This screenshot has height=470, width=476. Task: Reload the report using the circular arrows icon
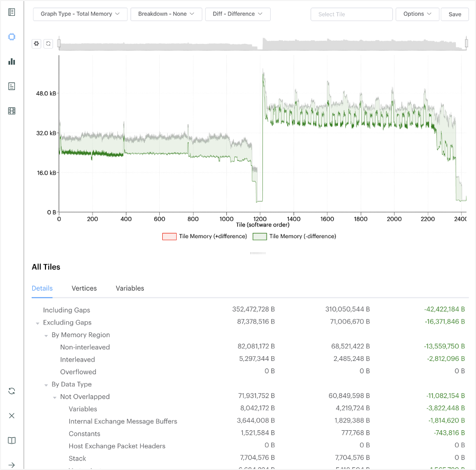tap(11, 391)
